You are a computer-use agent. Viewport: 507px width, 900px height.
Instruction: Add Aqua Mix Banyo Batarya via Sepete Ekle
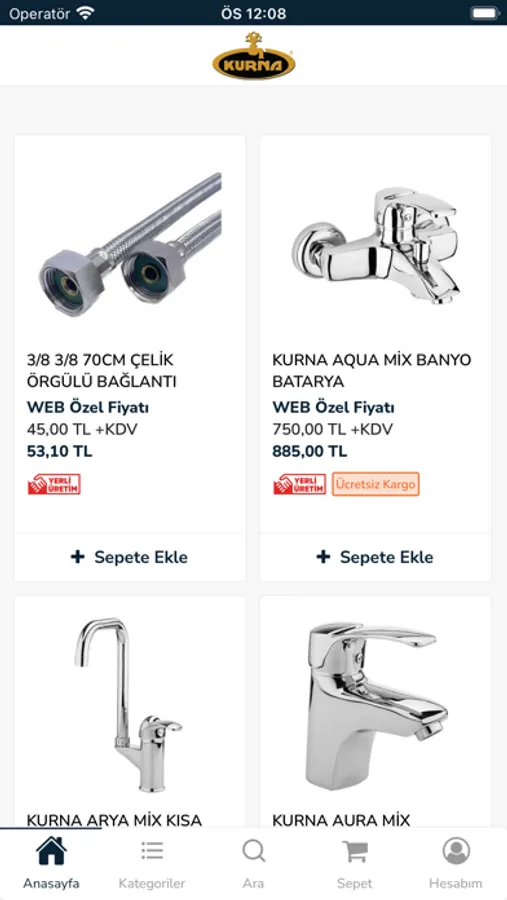[376, 557]
